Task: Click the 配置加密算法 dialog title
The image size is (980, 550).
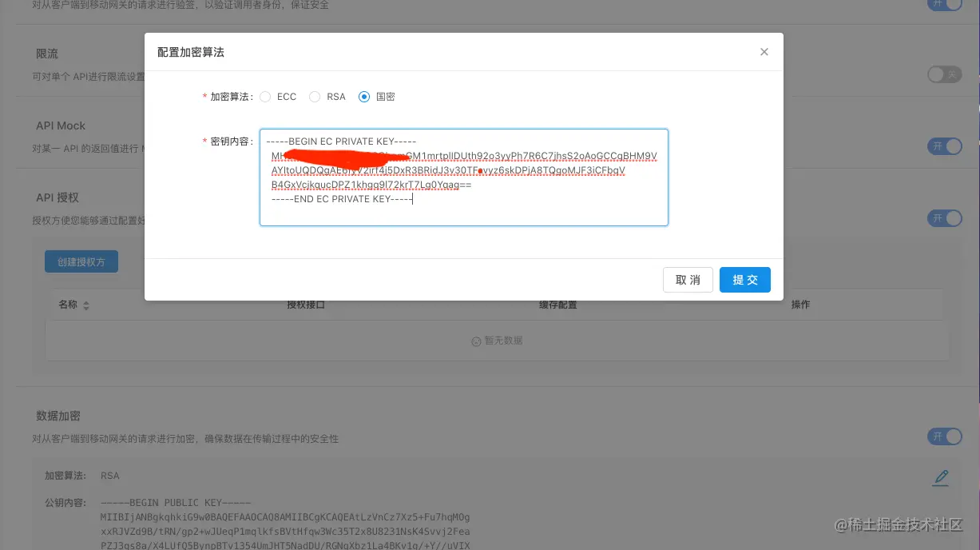Action: [191, 52]
